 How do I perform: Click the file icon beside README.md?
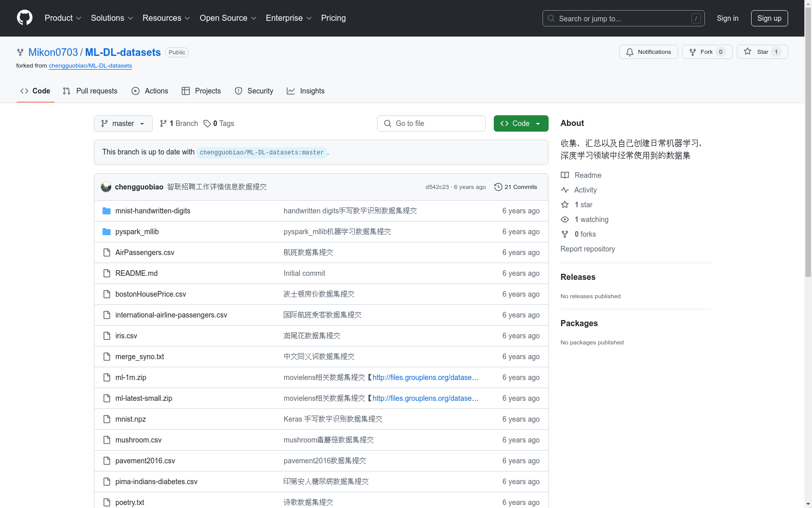point(107,273)
